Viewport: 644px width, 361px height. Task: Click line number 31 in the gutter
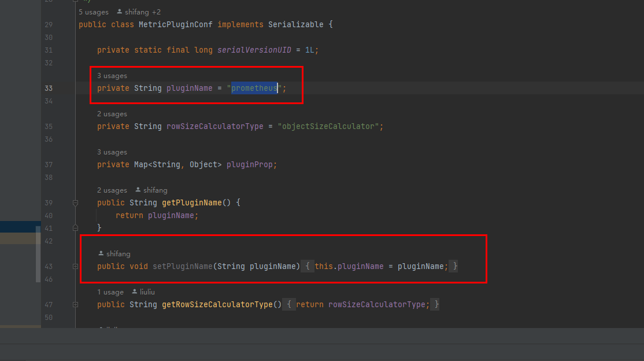(49, 50)
